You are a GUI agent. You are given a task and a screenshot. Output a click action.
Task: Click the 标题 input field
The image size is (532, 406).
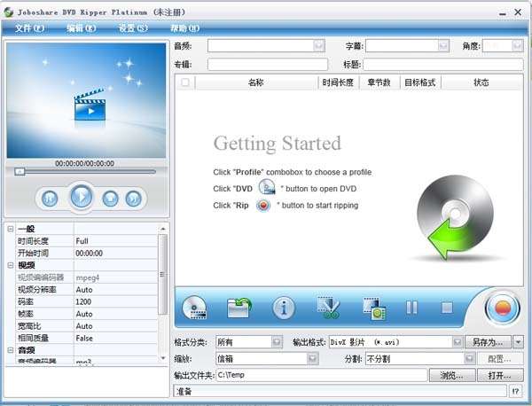tap(443, 64)
